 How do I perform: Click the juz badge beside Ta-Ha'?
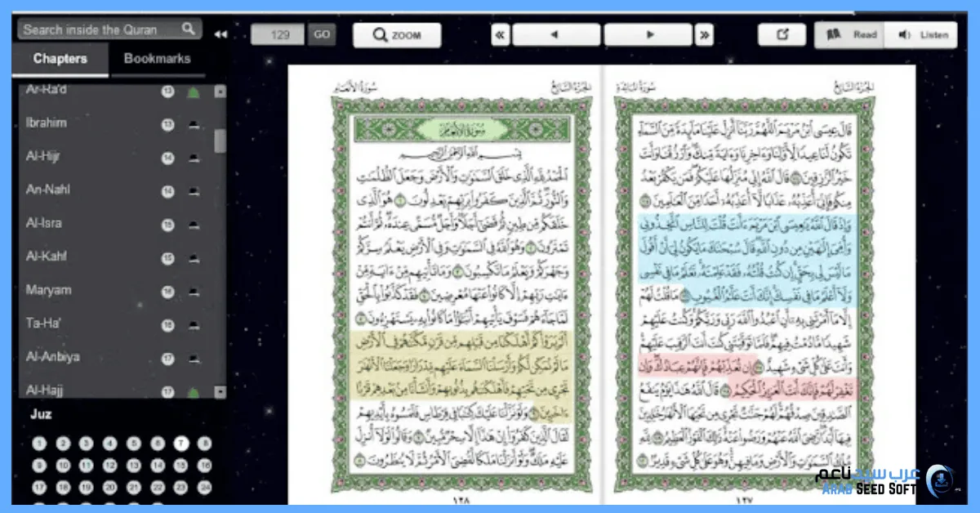[168, 326]
